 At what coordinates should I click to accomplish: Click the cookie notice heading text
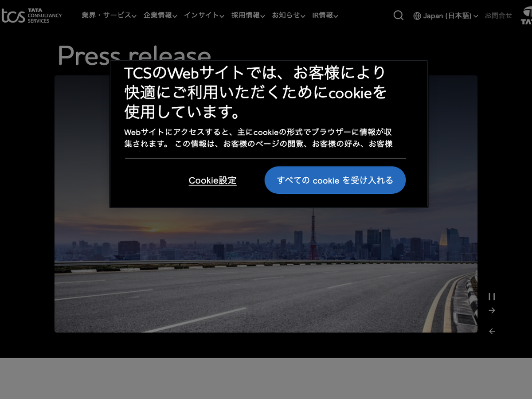[255, 92]
